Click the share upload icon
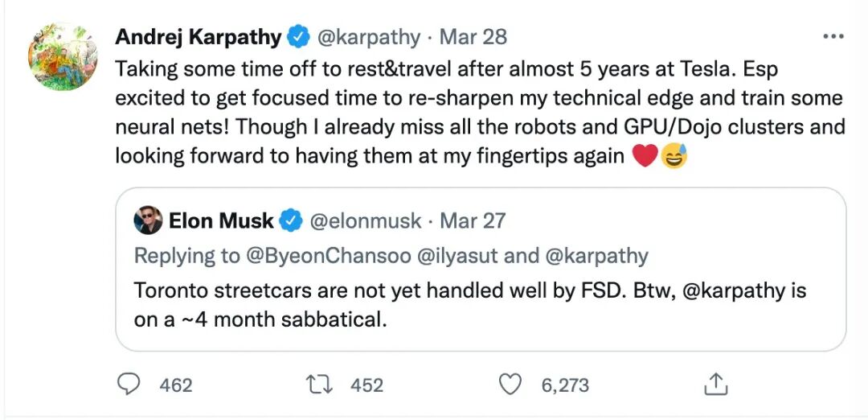This screenshot has height=420, width=868. [714, 385]
